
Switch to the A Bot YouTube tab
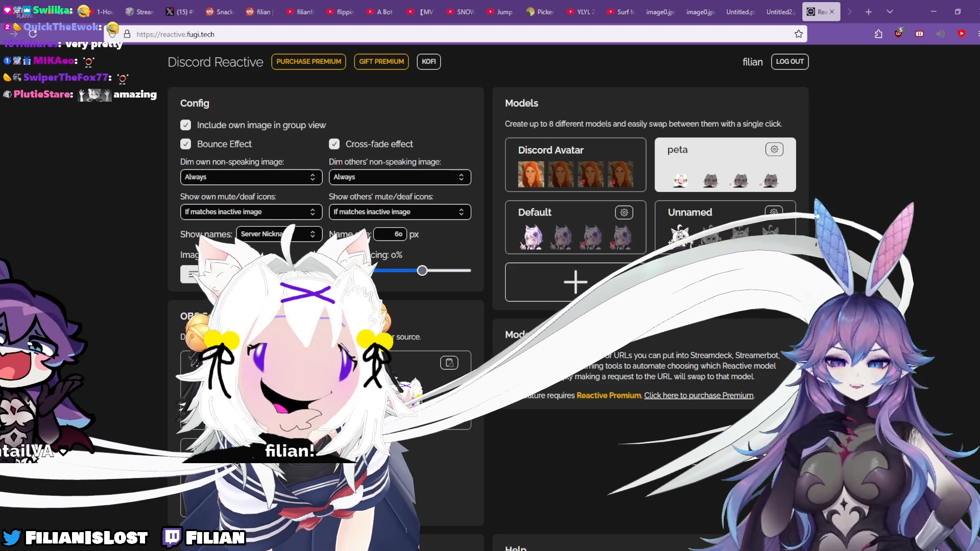(x=380, y=12)
